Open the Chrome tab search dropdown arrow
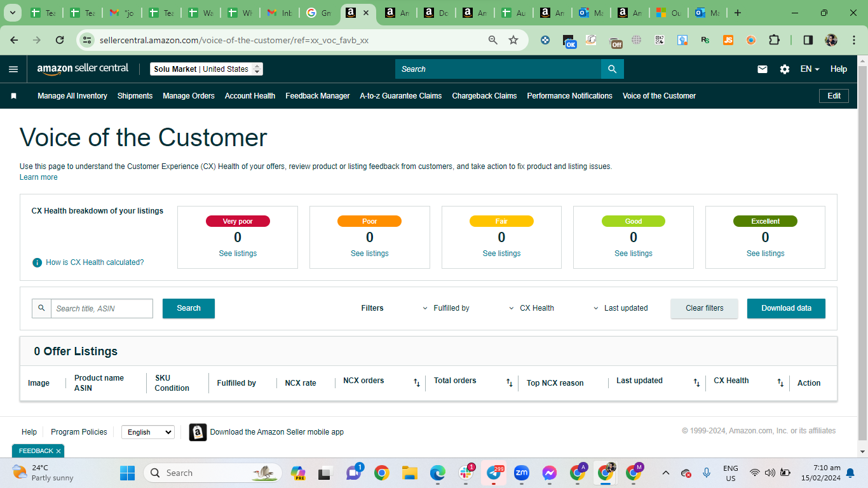The width and height of the screenshot is (868, 488). pyautogui.click(x=13, y=13)
